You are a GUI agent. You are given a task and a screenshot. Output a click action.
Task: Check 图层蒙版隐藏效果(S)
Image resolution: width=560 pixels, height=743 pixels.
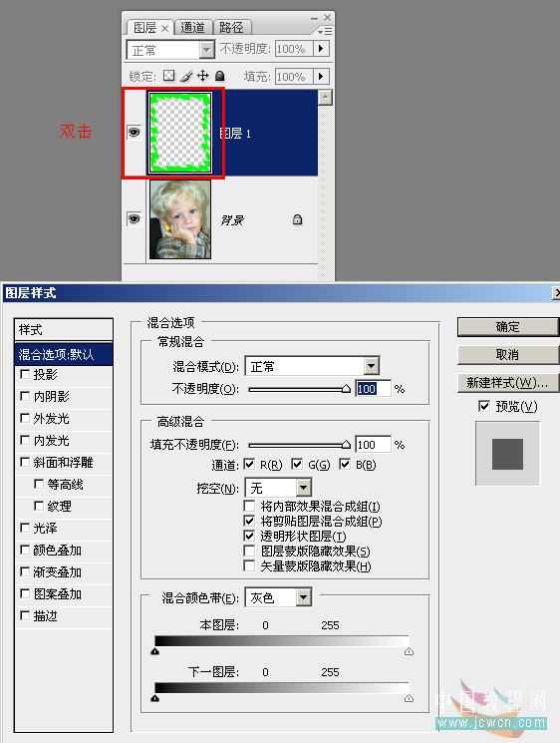[249, 551]
